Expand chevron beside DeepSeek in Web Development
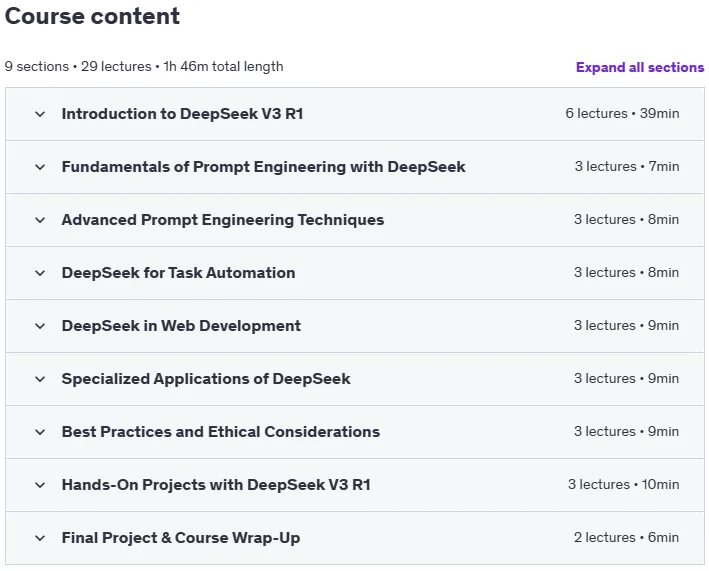709x571 pixels. coord(40,326)
